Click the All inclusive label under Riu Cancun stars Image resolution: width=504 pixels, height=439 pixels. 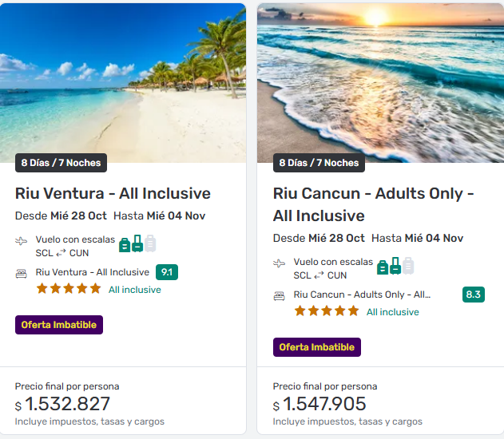click(392, 312)
